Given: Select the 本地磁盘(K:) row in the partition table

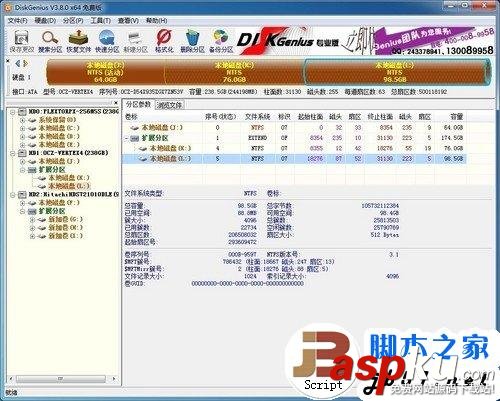Looking at the screenshot, I should pyautogui.click(x=295, y=148).
